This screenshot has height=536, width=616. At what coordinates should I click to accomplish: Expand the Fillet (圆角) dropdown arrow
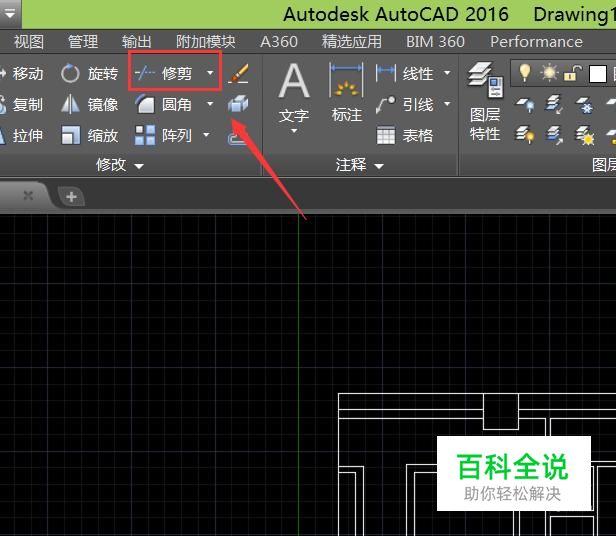point(210,104)
